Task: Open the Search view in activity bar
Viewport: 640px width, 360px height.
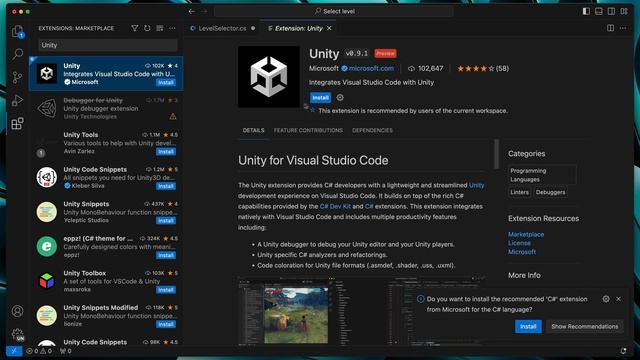Action: [x=18, y=54]
